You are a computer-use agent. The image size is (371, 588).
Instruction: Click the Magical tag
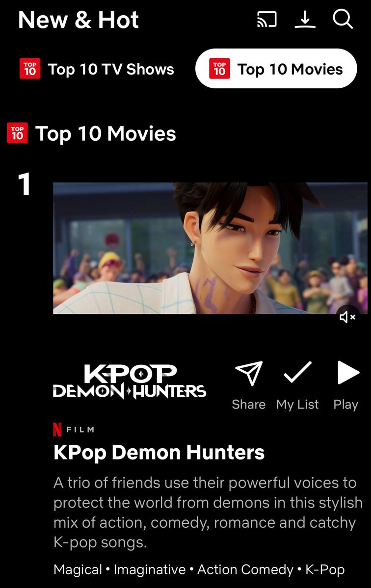coord(78,569)
